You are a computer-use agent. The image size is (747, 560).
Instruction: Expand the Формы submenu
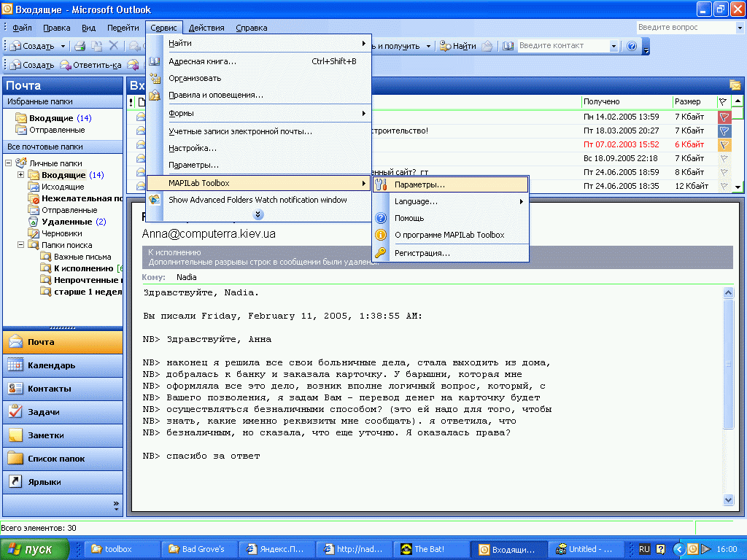[259, 113]
